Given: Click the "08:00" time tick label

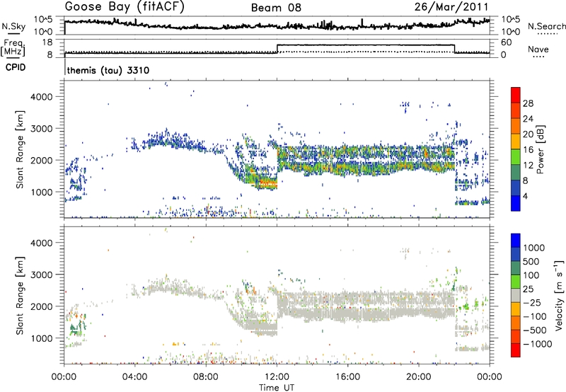Looking at the screenshot, I should (x=206, y=377).
